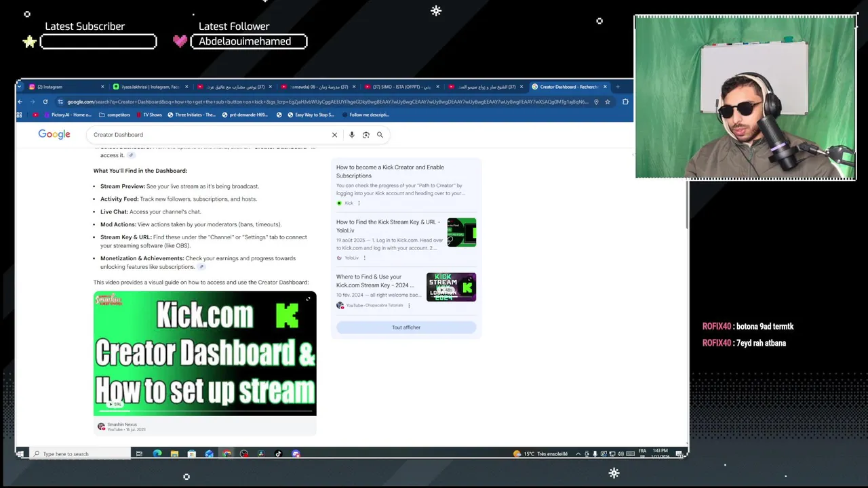The width and height of the screenshot is (868, 488).
Task: Open How to become a Kick Creator result
Action: point(390,171)
